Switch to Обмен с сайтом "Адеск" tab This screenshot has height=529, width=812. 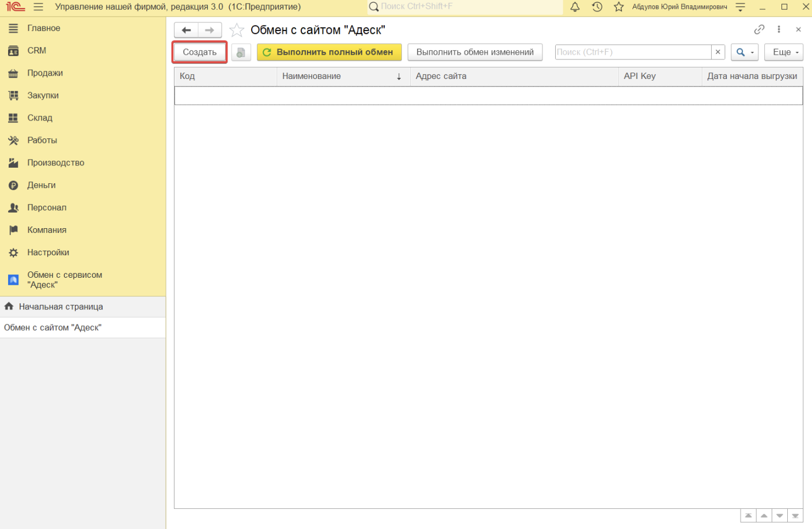[83, 328]
